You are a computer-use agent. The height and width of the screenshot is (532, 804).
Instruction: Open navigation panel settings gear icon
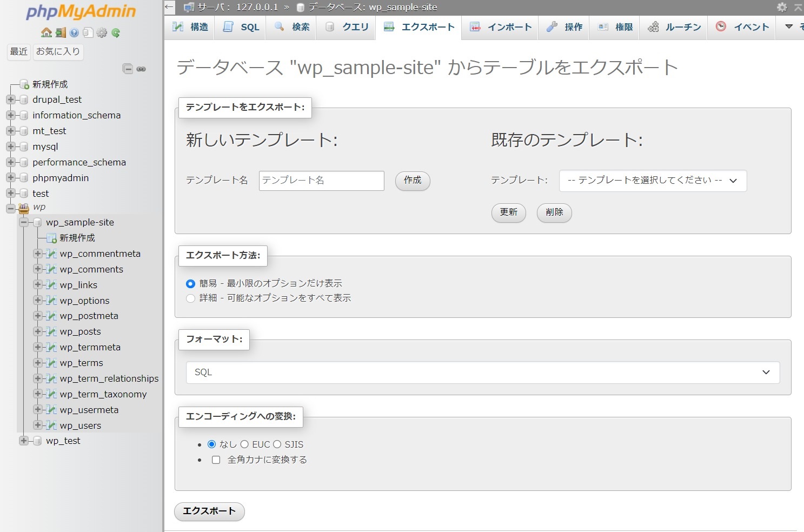pos(102,33)
